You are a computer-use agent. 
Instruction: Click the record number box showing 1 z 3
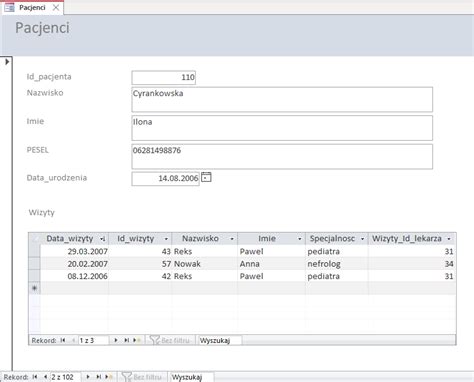[93, 340]
